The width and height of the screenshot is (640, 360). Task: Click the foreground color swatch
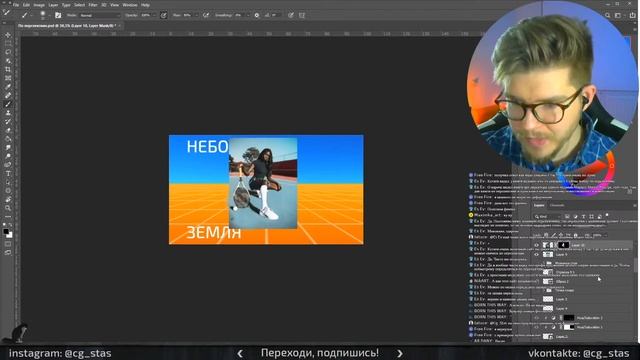(6, 231)
